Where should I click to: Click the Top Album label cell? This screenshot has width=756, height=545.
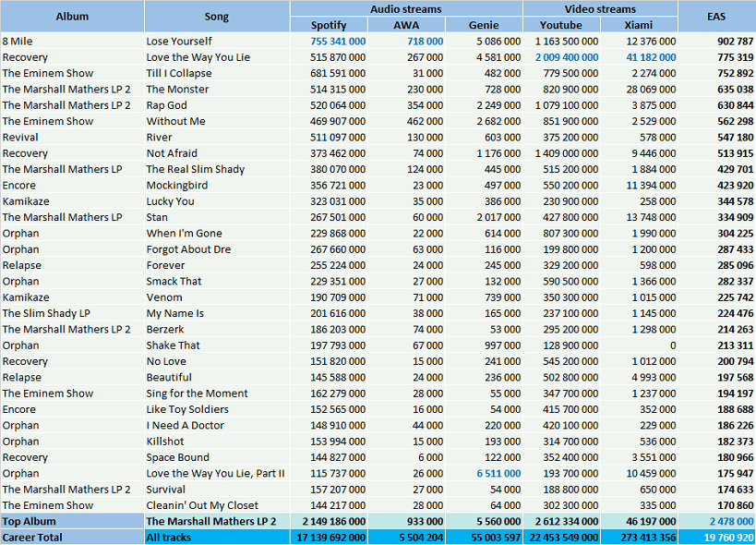point(72,521)
